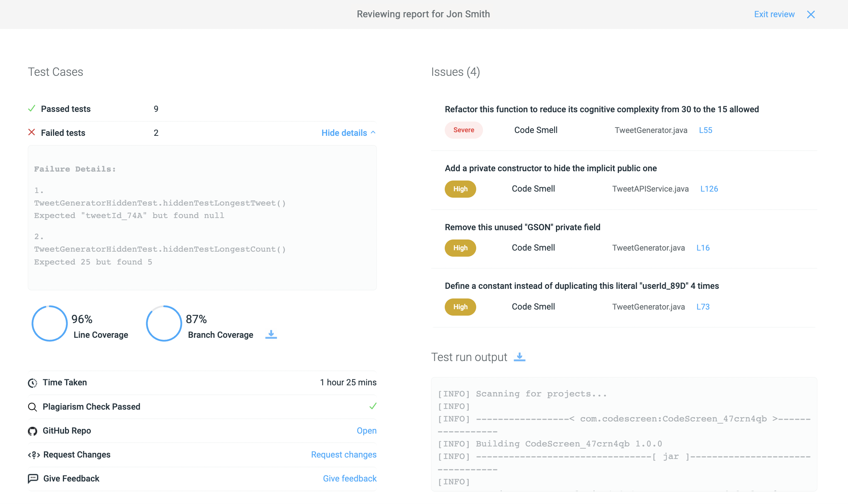Click the passed tests checkmark

click(32, 108)
